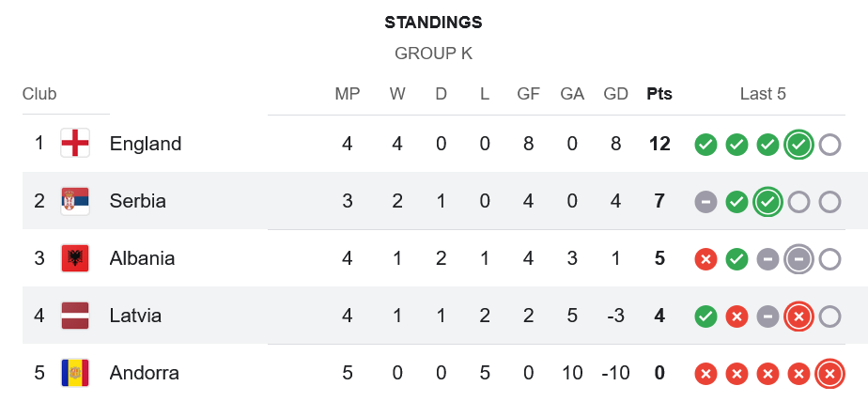Click England's highlighted latest win icon

798,145
